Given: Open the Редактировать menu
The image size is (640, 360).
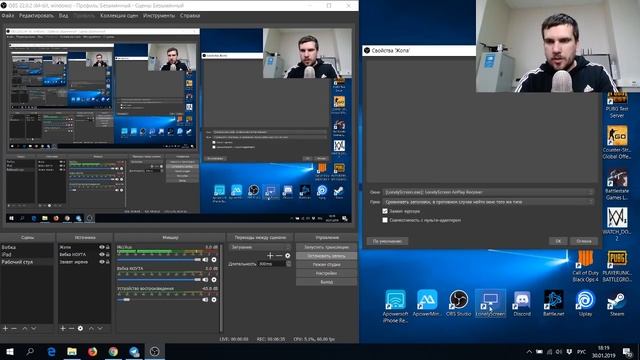Looking at the screenshot, I should (36, 16).
